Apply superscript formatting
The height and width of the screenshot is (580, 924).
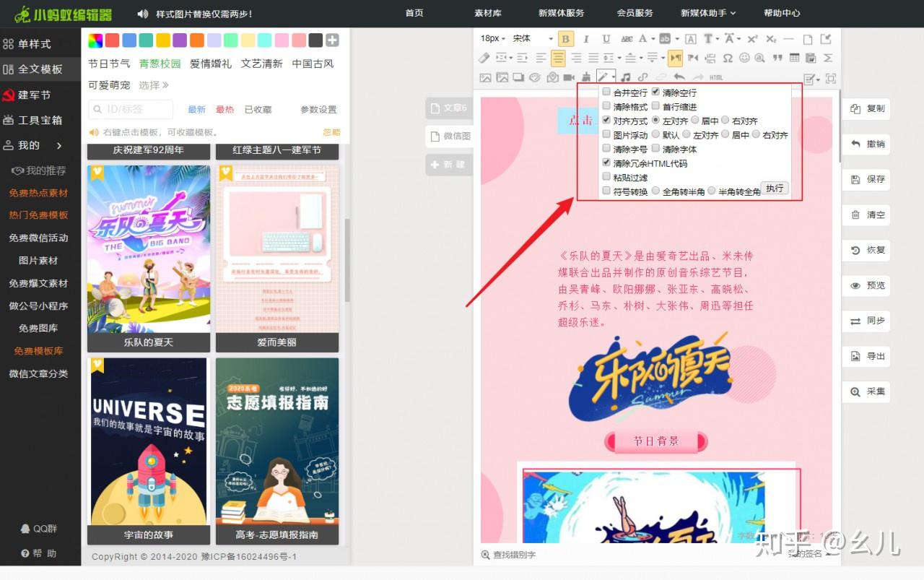pos(752,39)
